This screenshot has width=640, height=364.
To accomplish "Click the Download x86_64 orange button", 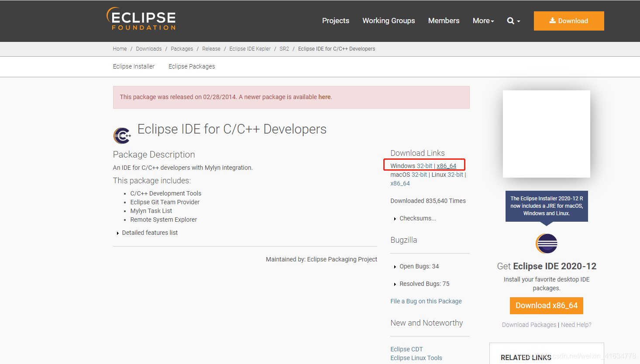I will coord(547,306).
